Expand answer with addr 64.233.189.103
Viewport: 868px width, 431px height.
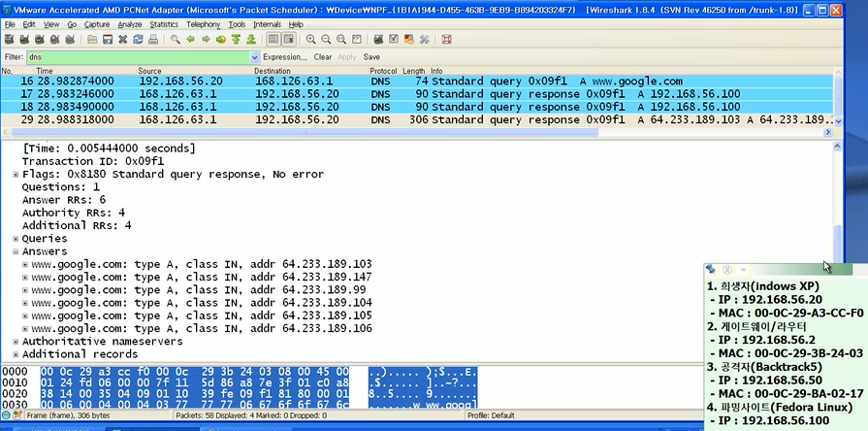tap(25, 264)
